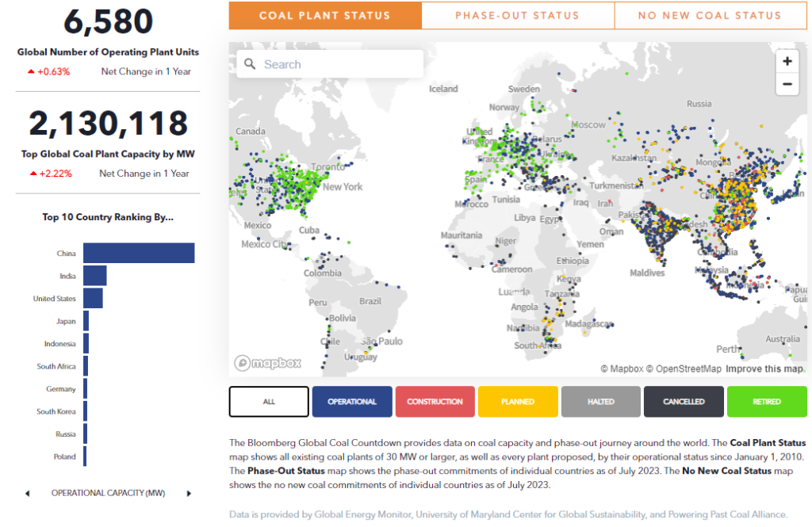Select Poland's bar in the ranking chart
The image size is (812, 527).
(85, 456)
